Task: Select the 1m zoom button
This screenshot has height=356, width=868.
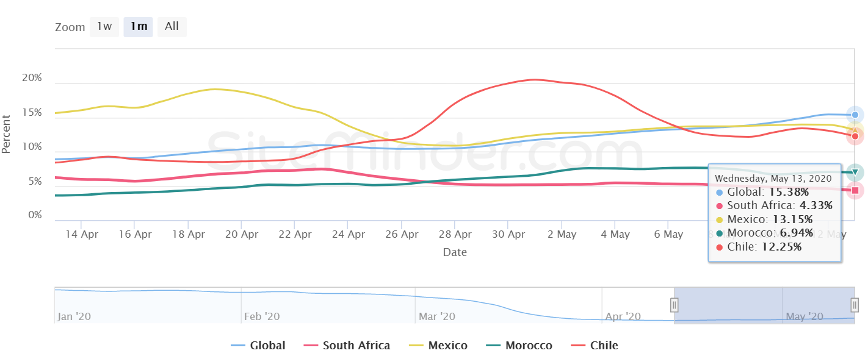Action: [x=139, y=27]
